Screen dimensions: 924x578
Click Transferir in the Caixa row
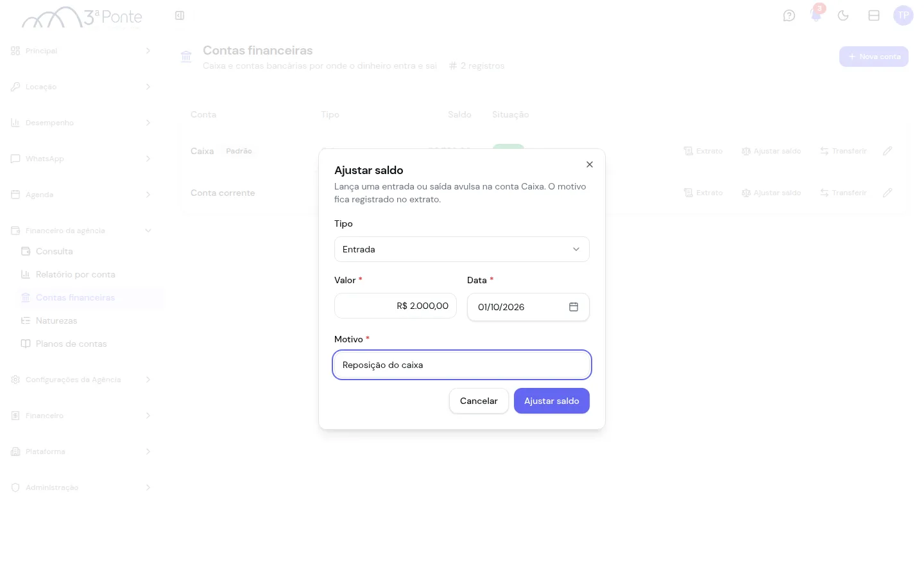click(843, 151)
